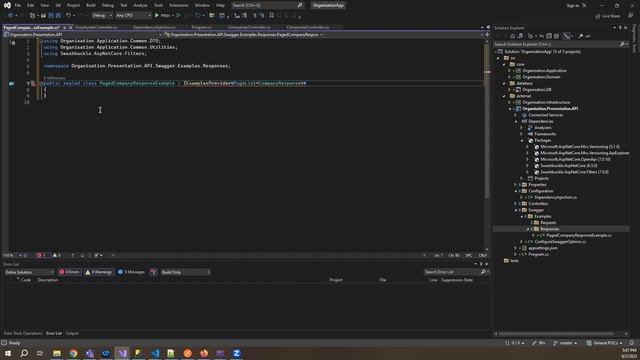Toggle the Warnings filter in Error List
Viewport: 640px width, 360px height.
(99, 272)
